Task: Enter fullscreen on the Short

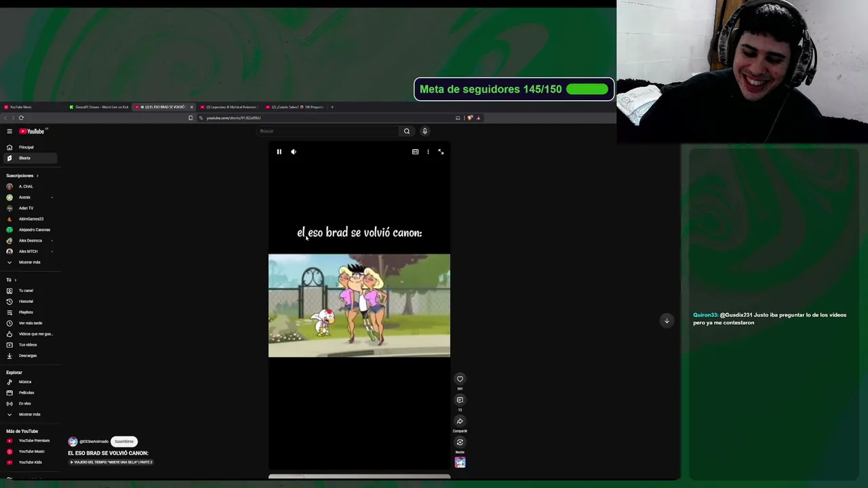Action: click(441, 152)
